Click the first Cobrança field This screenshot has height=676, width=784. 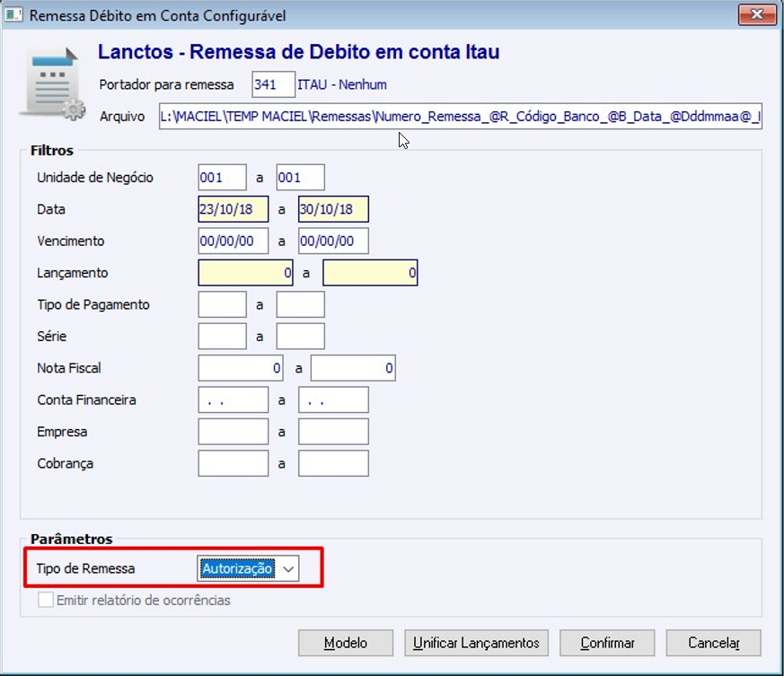pyautogui.click(x=233, y=463)
